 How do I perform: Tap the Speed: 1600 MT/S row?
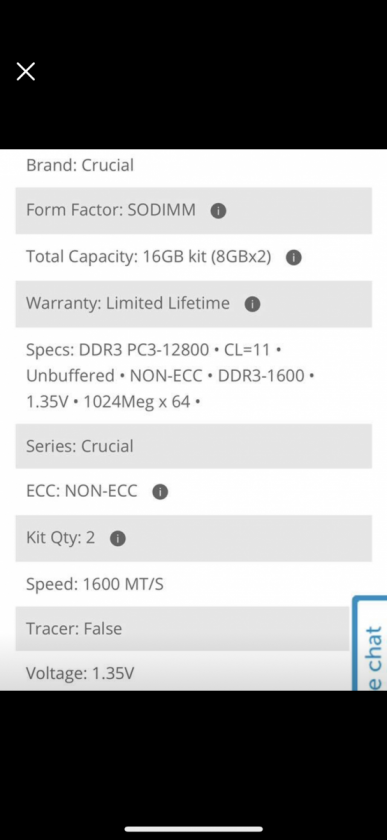[194, 584]
